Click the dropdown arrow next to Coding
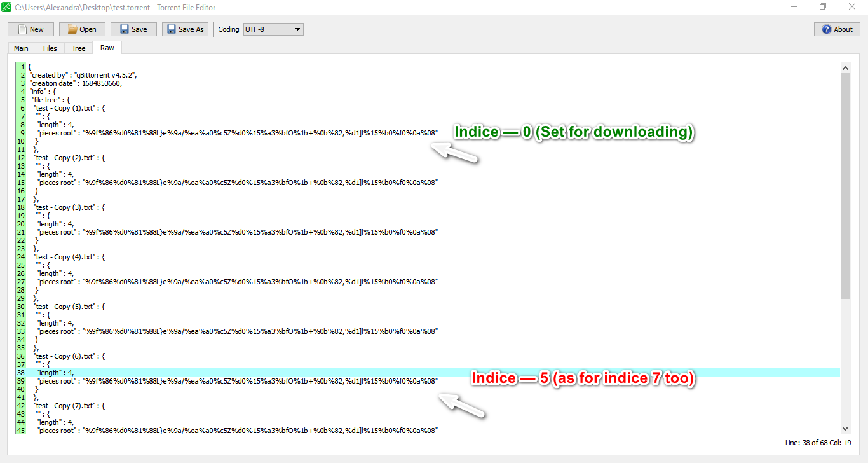This screenshot has height=463, width=868. coord(296,29)
